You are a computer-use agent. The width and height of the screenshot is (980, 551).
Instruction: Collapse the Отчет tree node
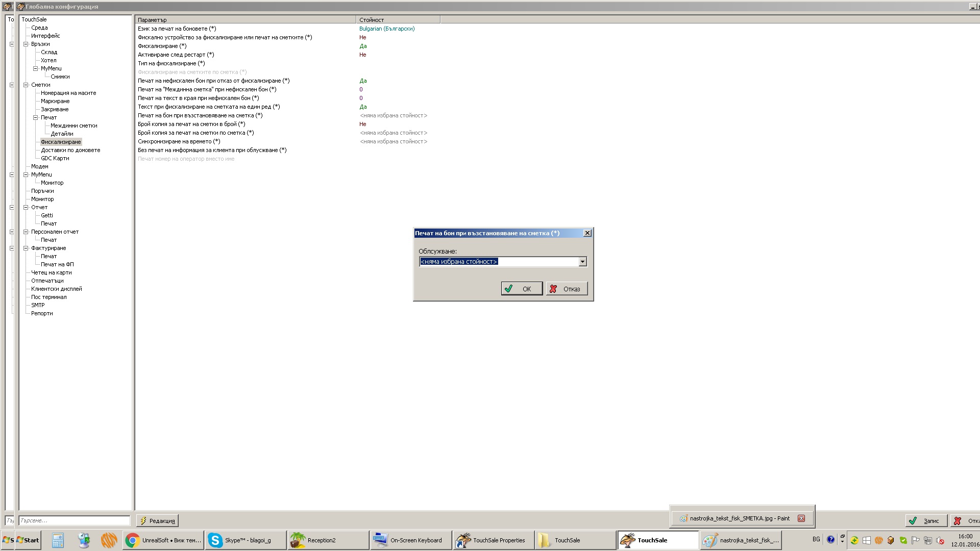click(26, 207)
